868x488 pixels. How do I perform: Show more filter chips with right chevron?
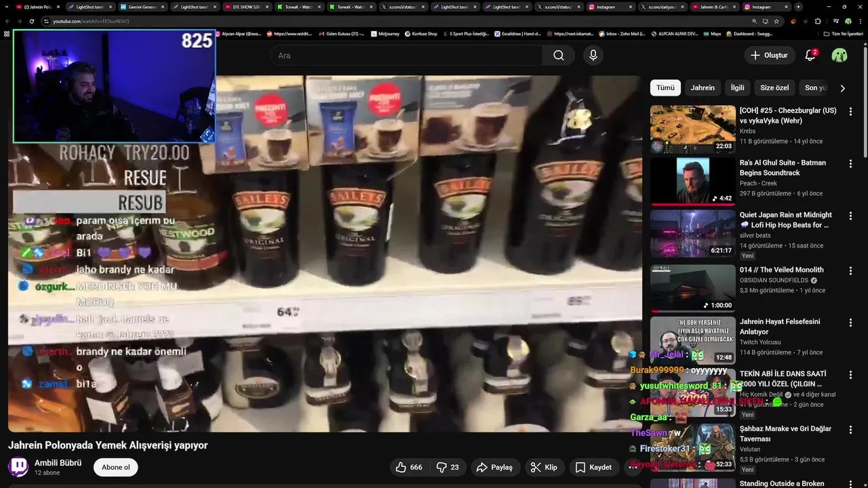pyautogui.click(x=842, y=88)
